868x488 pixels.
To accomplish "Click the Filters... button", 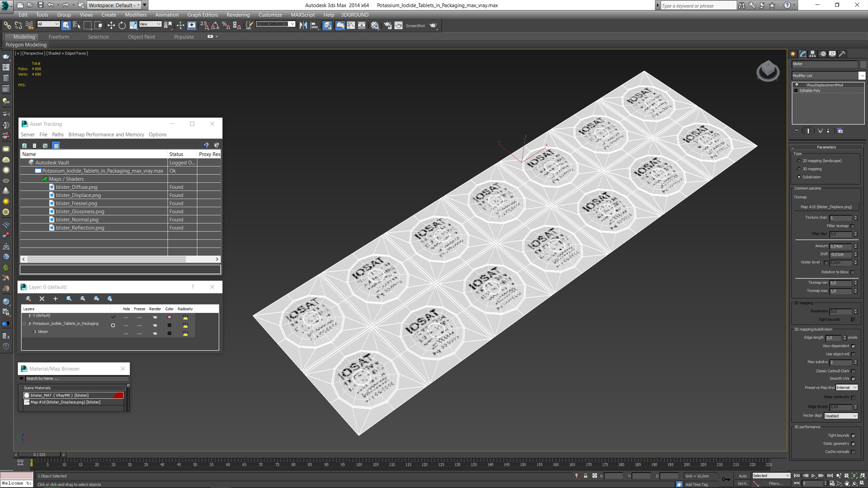I will tap(776, 483).
